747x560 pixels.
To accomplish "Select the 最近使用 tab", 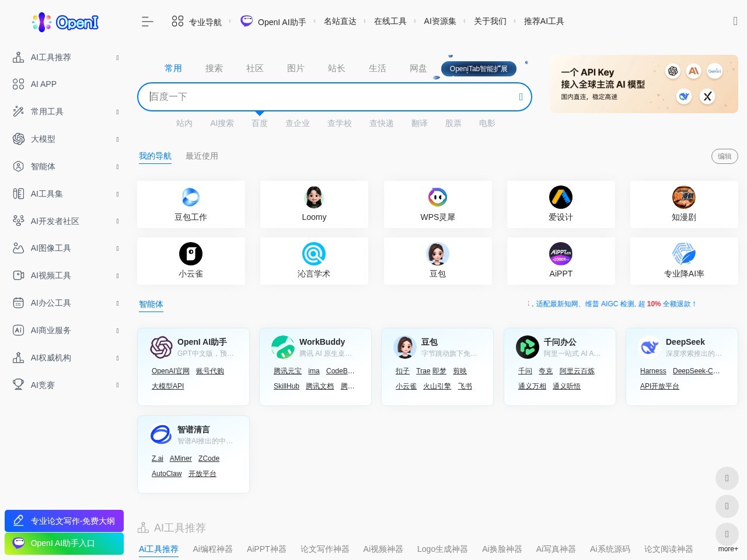I will pos(202,156).
